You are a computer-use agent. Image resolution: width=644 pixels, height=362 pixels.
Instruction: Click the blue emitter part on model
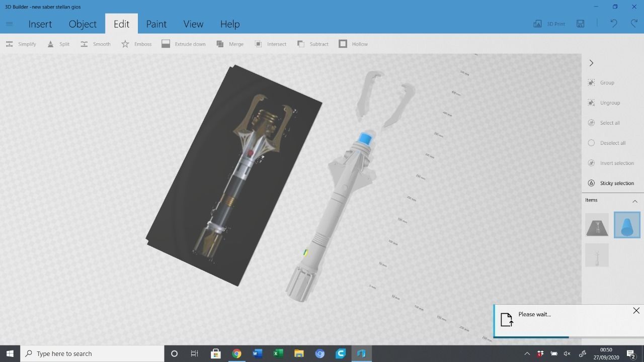pos(365,138)
